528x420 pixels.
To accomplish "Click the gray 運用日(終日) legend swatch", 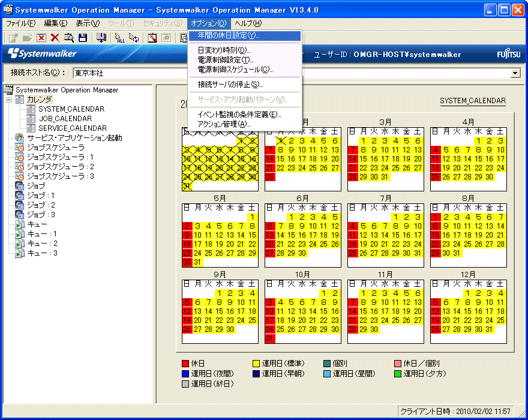I will tap(185, 383).
